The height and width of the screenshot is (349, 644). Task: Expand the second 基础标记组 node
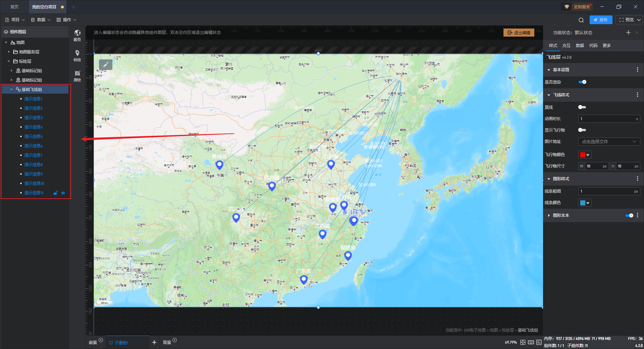(11, 80)
